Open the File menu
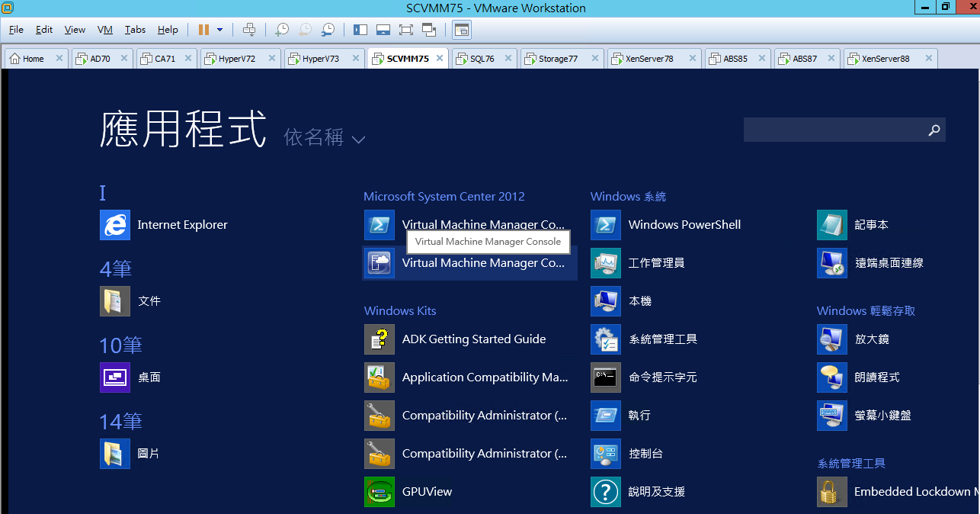The image size is (980, 514). click(16, 30)
